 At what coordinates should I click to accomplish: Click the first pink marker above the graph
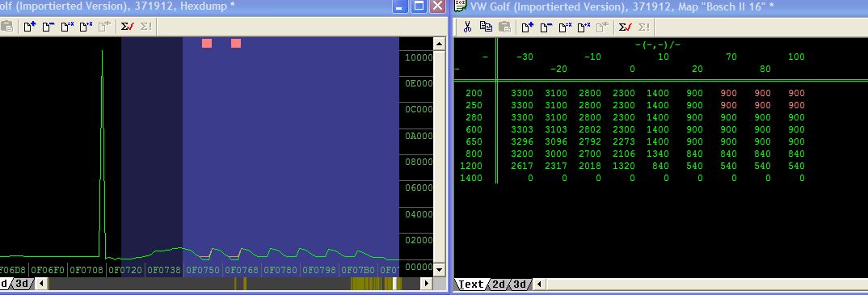(x=206, y=43)
